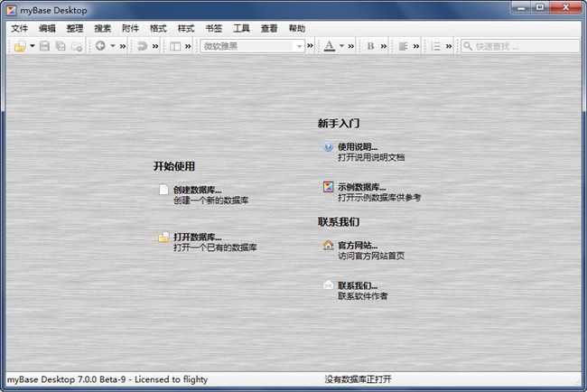This screenshot has height=392, width=587.
Task: Minimize the myBase Desktop window
Action: pyautogui.click(x=521, y=7)
